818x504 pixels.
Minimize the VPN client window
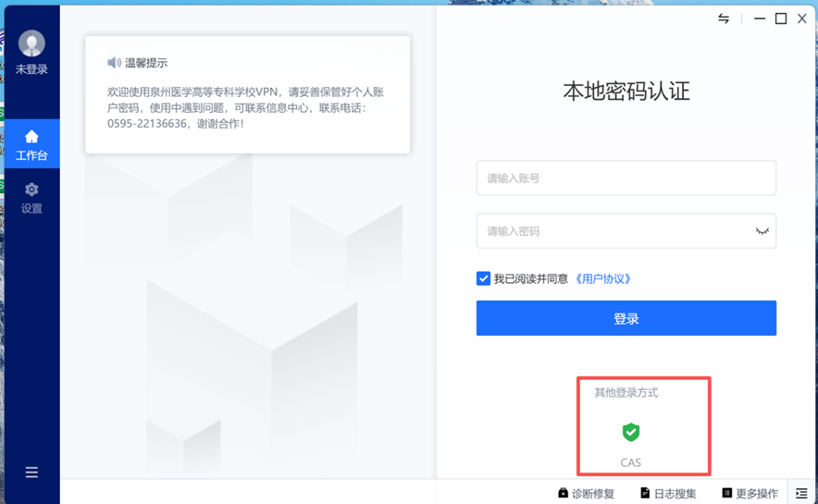pos(759,18)
